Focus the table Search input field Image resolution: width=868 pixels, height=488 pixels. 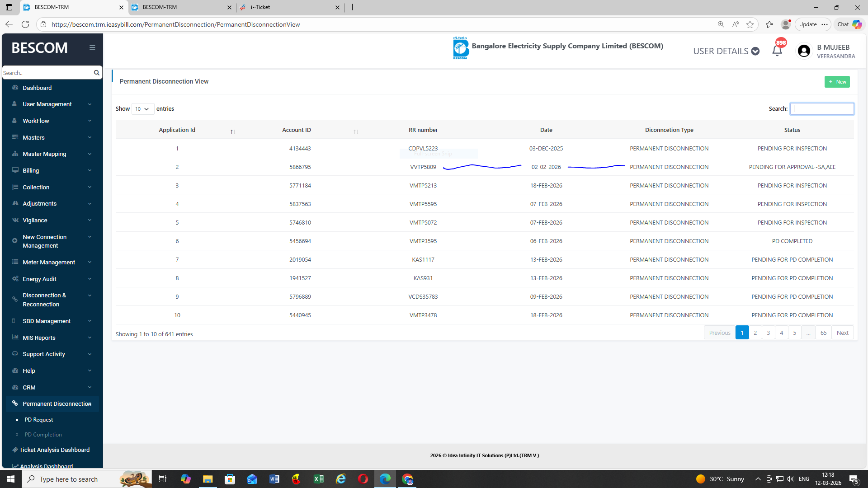pyautogui.click(x=821, y=109)
